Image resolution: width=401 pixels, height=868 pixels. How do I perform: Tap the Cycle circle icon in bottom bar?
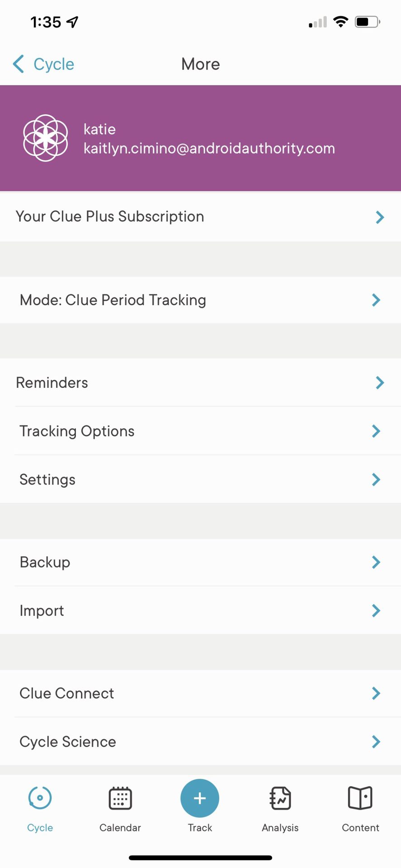coord(40,798)
